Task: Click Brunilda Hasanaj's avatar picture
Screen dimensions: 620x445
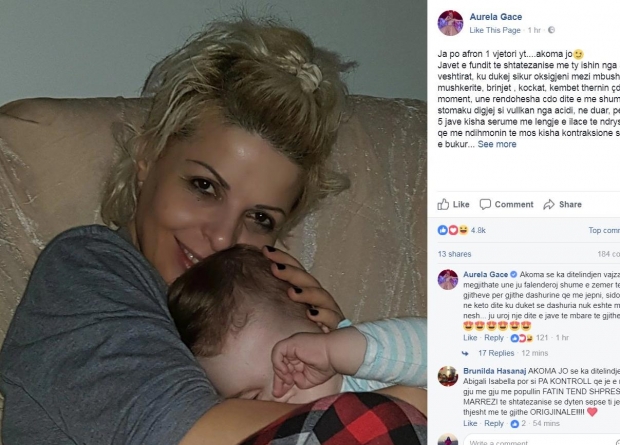Action: point(448,376)
